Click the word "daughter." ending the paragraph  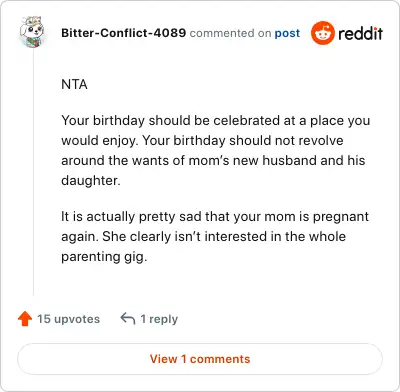pos(91,180)
